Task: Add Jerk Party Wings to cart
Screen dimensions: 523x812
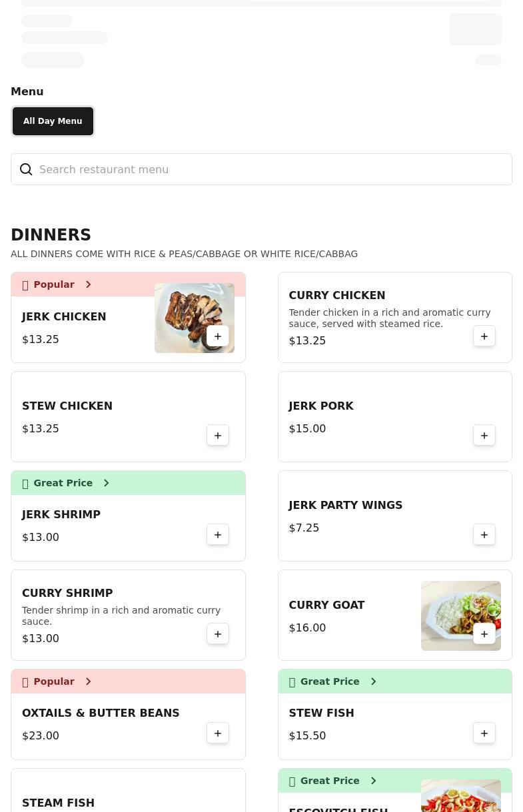Action: point(484,535)
